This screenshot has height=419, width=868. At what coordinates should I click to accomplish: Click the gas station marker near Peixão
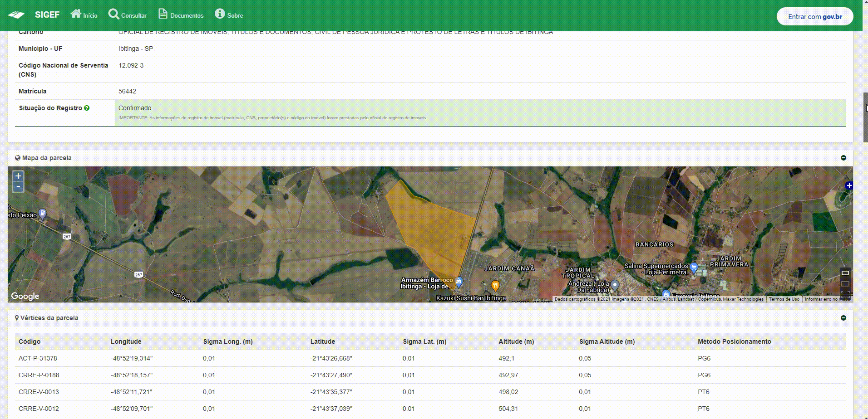point(42,213)
